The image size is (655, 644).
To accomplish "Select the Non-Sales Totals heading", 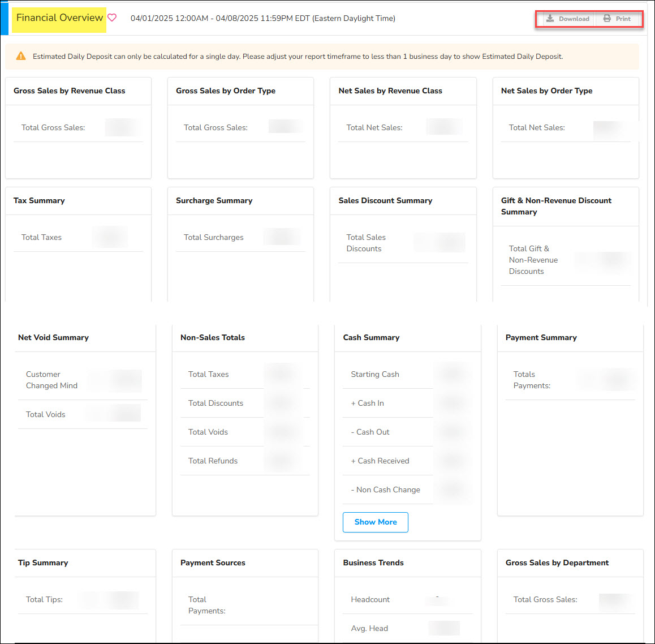I will pyautogui.click(x=213, y=337).
